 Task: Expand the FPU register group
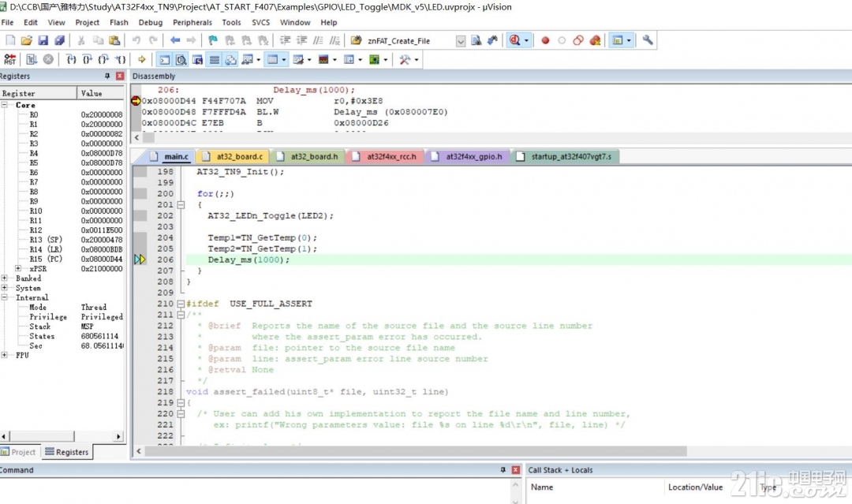pos(5,355)
